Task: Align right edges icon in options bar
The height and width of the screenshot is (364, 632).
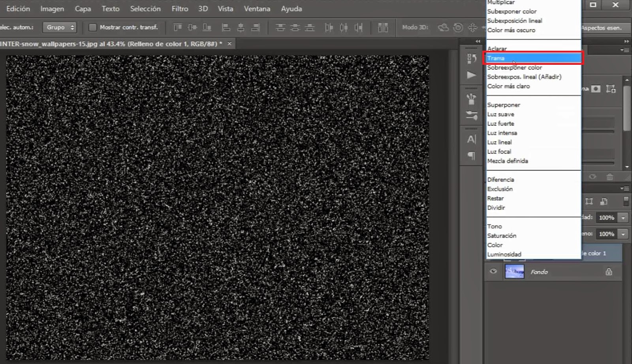Action: tap(256, 27)
